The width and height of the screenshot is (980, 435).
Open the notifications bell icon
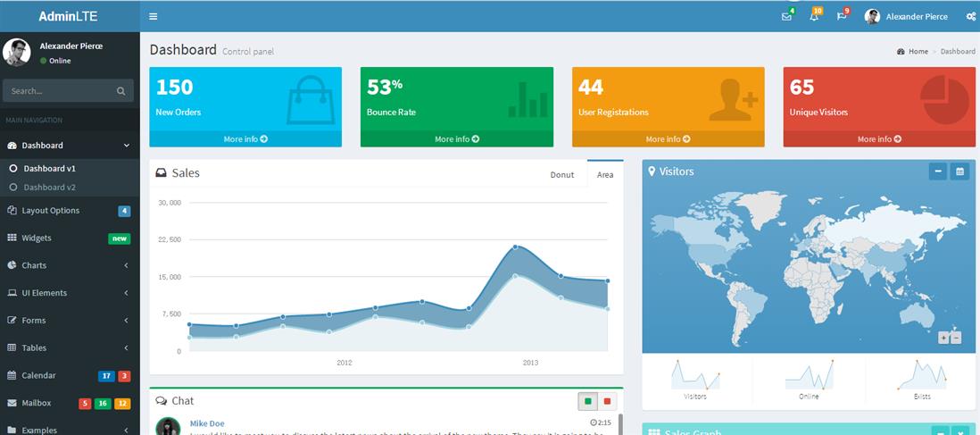pos(813,17)
